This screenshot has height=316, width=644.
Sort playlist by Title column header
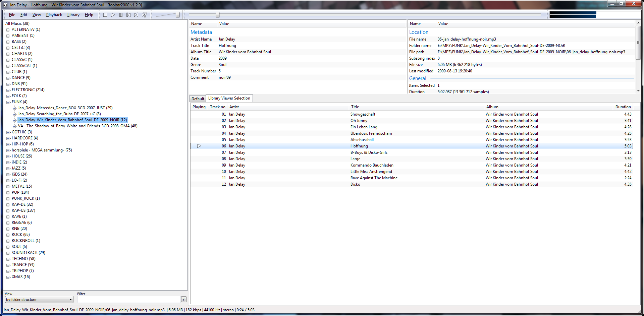417,107
